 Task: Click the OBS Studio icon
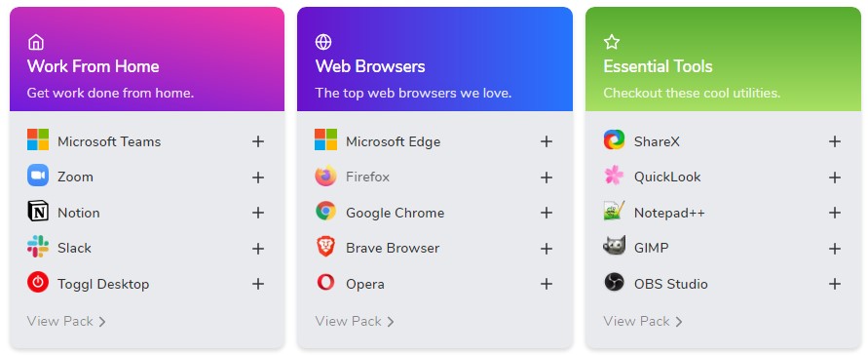[614, 283]
